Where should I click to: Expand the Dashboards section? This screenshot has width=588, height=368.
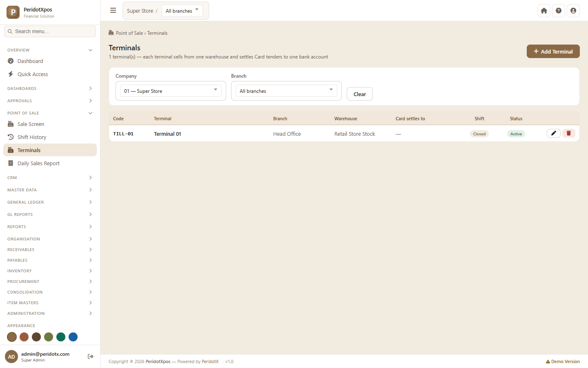50,88
